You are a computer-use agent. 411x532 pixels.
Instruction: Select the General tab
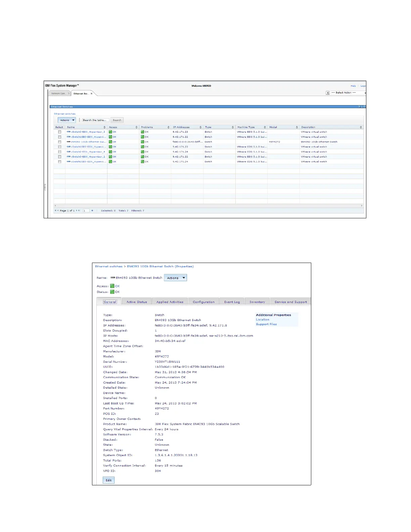point(110,302)
